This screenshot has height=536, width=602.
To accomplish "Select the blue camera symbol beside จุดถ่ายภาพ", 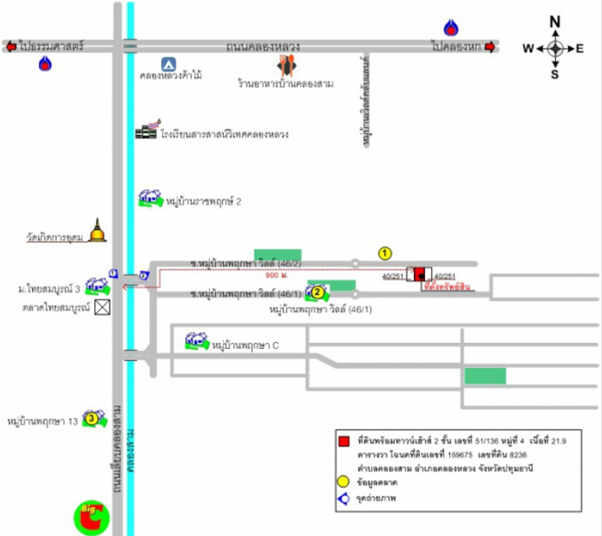I will point(343,498).
